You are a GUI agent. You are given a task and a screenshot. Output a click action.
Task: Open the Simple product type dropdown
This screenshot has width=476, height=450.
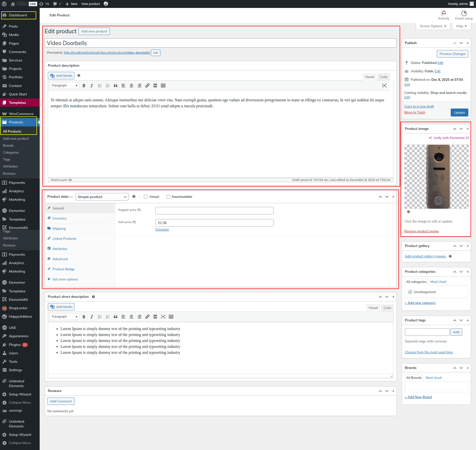point(102,197)
